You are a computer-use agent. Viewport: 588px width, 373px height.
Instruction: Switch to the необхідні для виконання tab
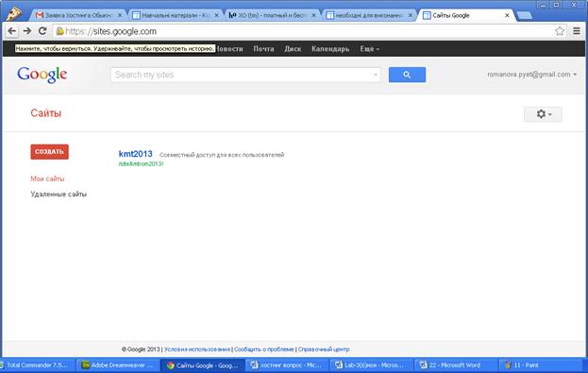(368, 15)
